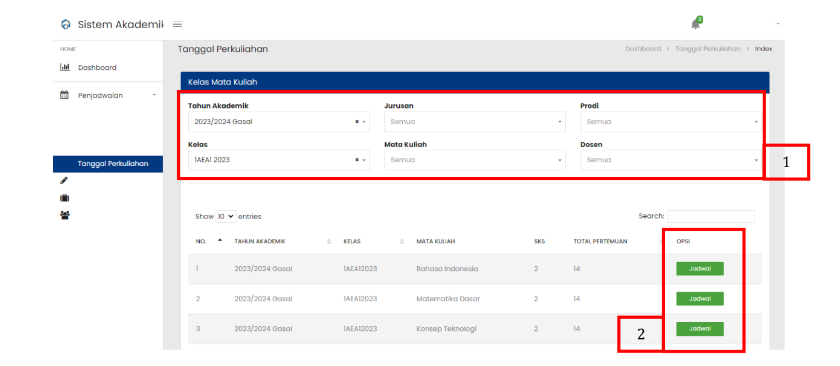The height and width of the screenshot is (366, 840).
Task: Sort table by NO. column arrow
Action: pos(220,241)
